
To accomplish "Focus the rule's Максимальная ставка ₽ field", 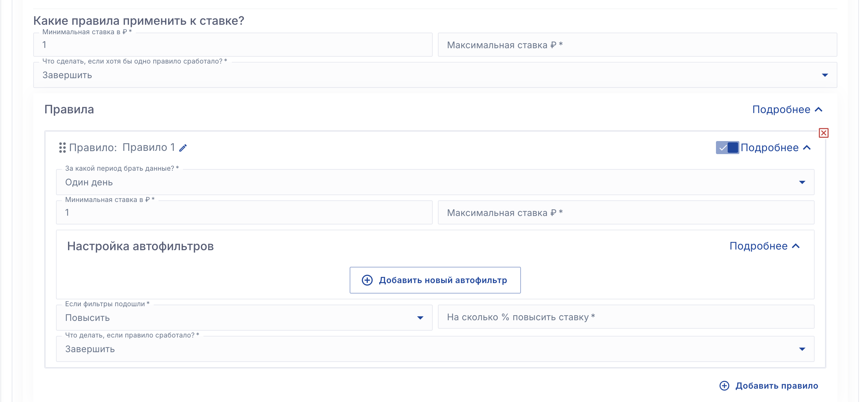I will (626, 212).
